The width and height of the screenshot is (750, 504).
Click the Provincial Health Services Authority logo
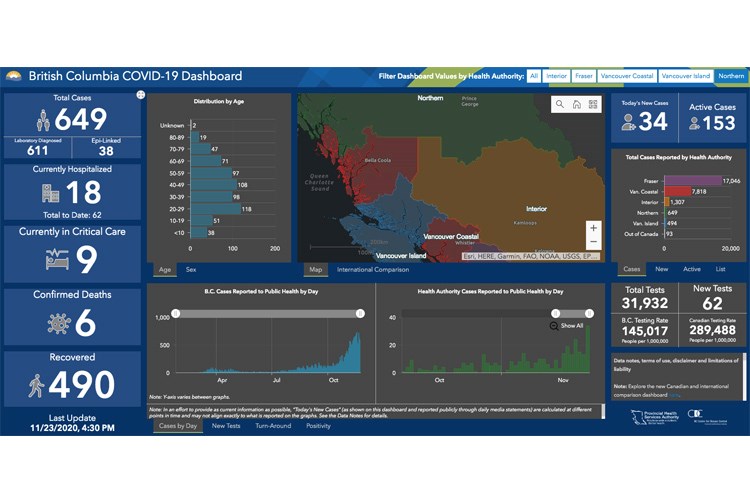(654, 417)
